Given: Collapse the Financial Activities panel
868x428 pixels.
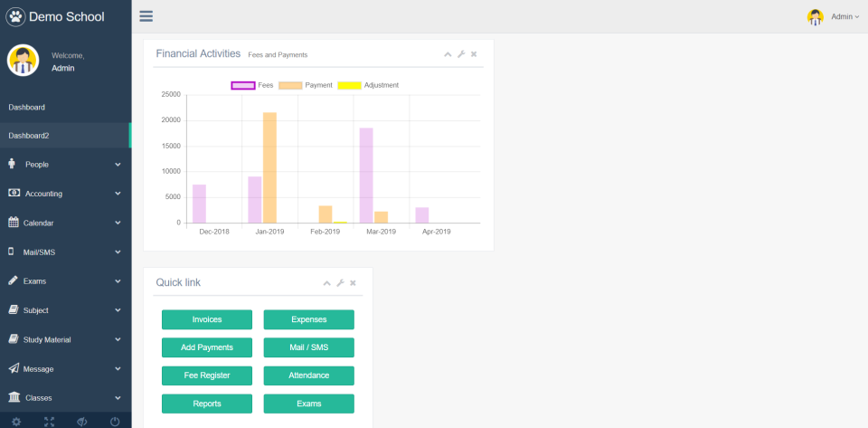Looking at the screenshot, I should [448, 54].
